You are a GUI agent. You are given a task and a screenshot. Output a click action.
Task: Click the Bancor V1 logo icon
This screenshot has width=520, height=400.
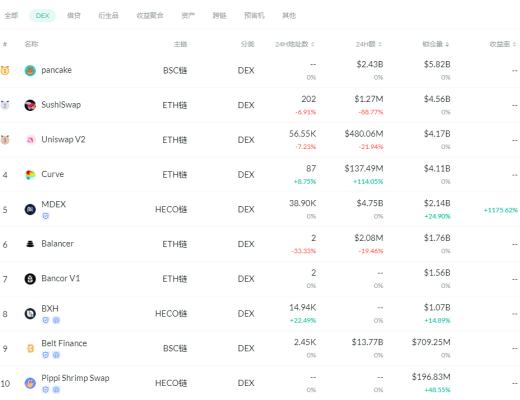(30, 279)
